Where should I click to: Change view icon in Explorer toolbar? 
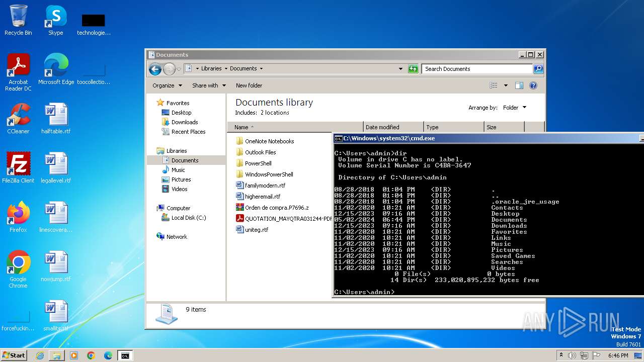coord(493,85)
